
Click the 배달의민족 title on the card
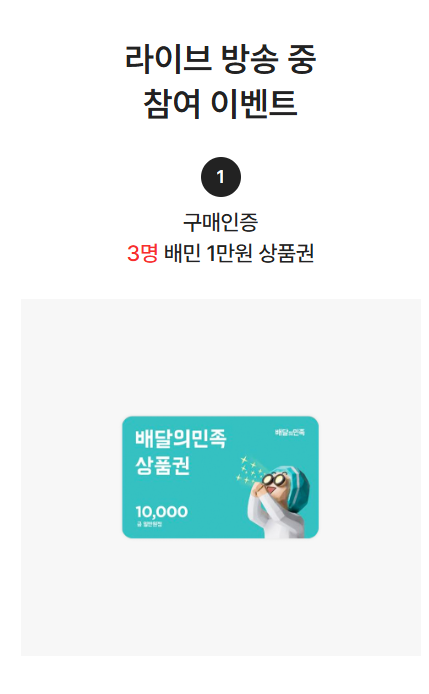click(181, 439)
